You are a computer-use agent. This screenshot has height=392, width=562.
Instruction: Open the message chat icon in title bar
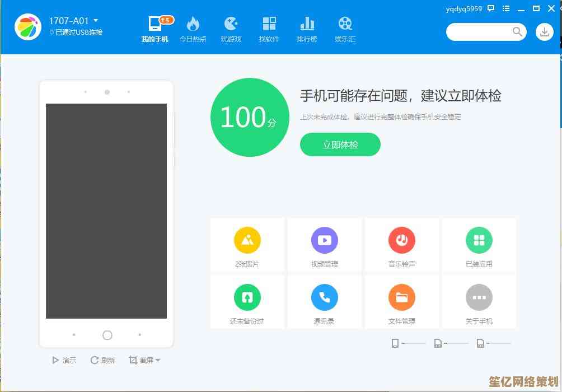[490, 8]
